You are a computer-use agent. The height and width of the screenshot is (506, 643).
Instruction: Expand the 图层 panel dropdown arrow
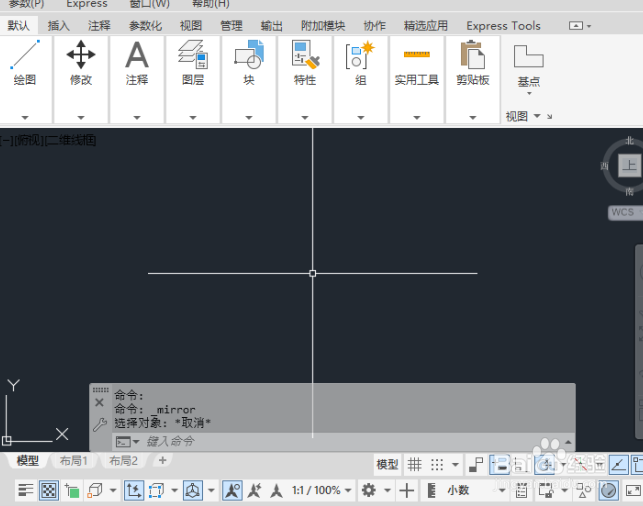coord(193,118)
